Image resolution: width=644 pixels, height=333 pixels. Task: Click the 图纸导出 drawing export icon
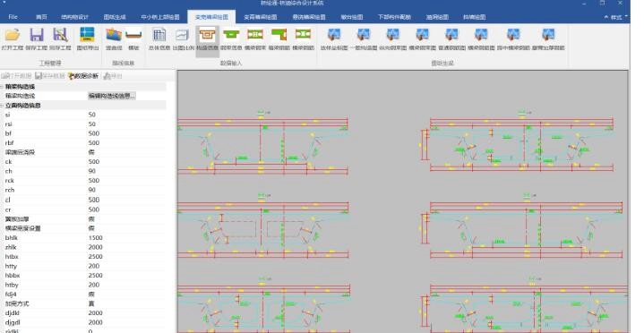click(x=88, y=39)
